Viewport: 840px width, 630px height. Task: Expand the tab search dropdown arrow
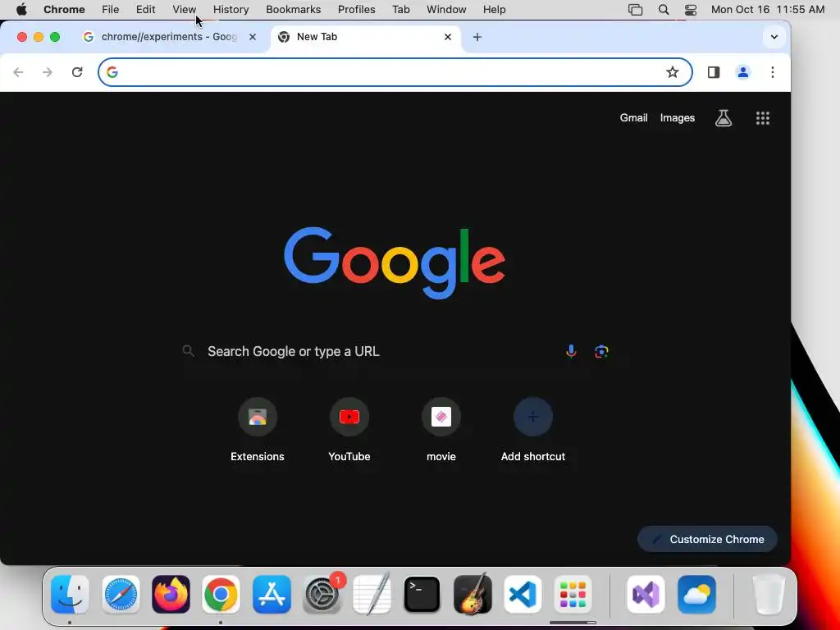pyautogui.click(x=774, y=37)
